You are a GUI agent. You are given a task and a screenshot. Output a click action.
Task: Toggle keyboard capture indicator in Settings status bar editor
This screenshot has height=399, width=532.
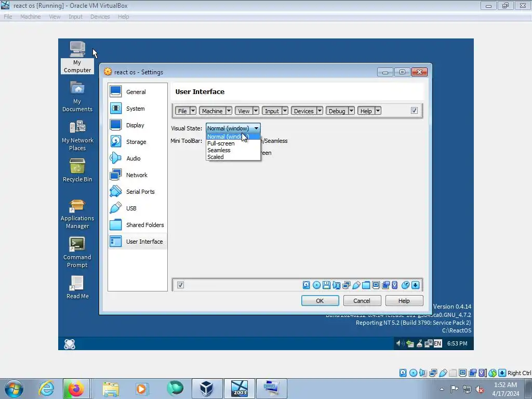tap(415, 285)
